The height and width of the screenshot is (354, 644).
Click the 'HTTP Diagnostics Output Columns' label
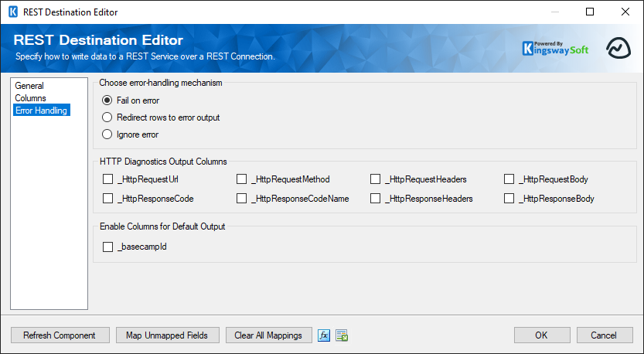tap(163, 162)
